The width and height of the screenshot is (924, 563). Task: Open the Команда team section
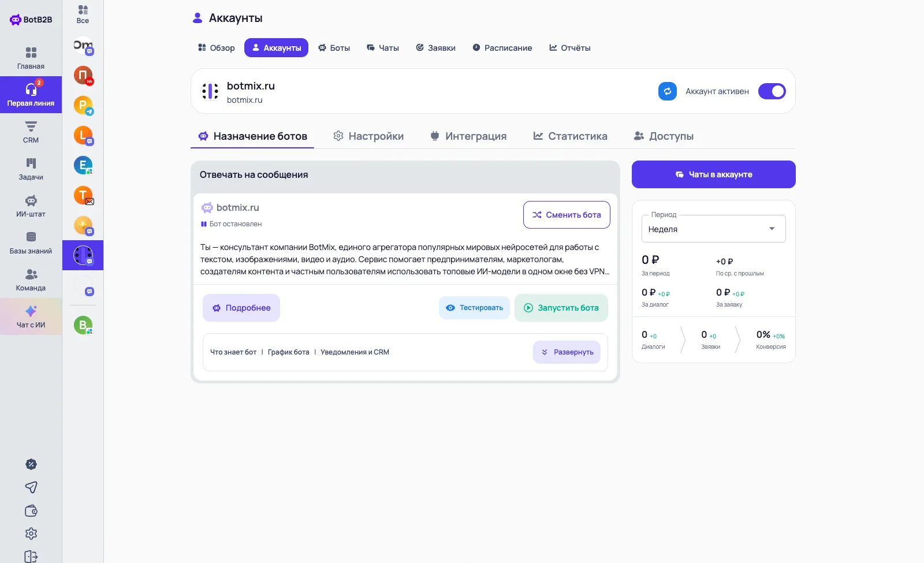pos(31,279)
